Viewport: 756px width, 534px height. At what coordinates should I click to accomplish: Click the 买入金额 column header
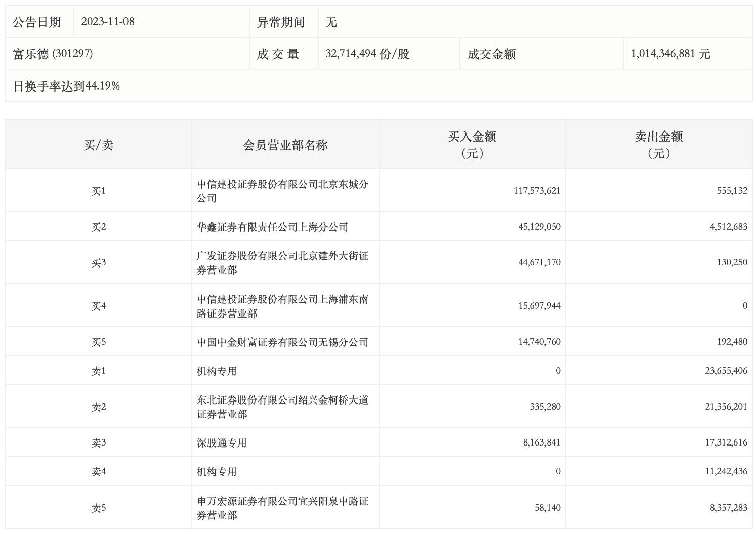point(472,144)
